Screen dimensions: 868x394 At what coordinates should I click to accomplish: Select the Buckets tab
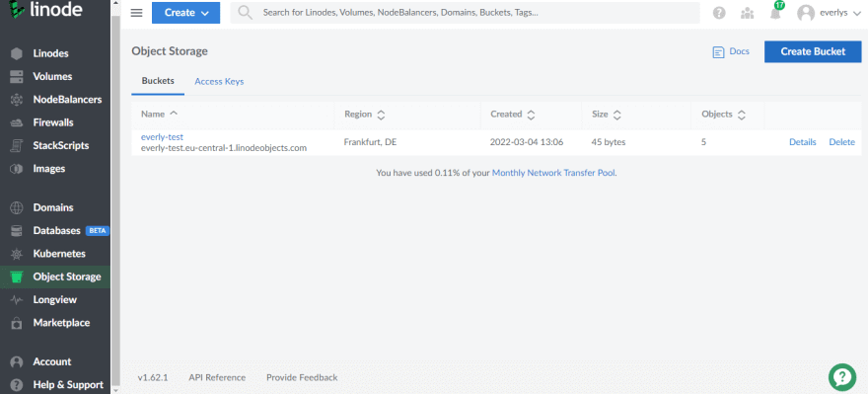coord(158,81)
